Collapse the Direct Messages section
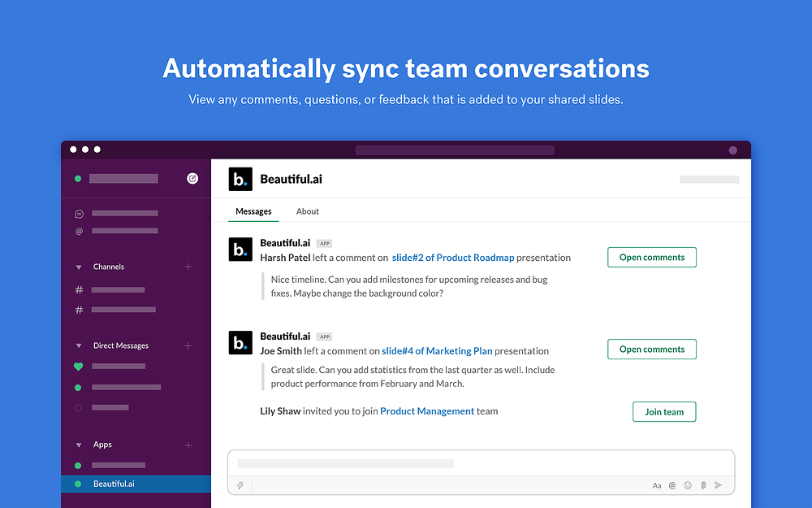Screen dimensions: 812x508 coord(79,345)
